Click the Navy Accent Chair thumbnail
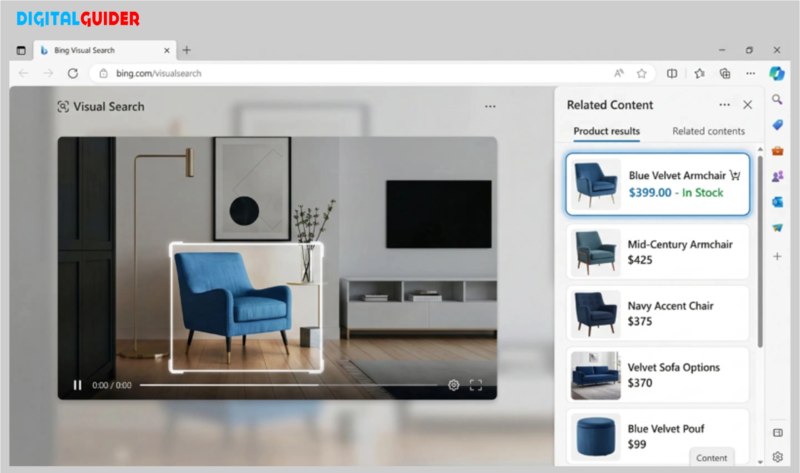 (x=595, y=313)
